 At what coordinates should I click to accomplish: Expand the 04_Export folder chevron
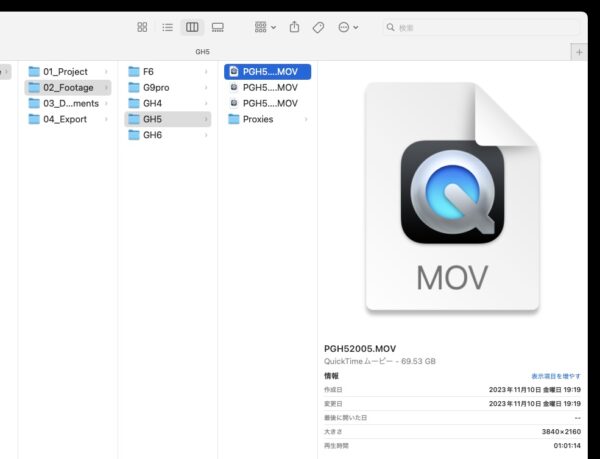coord(106,119)
